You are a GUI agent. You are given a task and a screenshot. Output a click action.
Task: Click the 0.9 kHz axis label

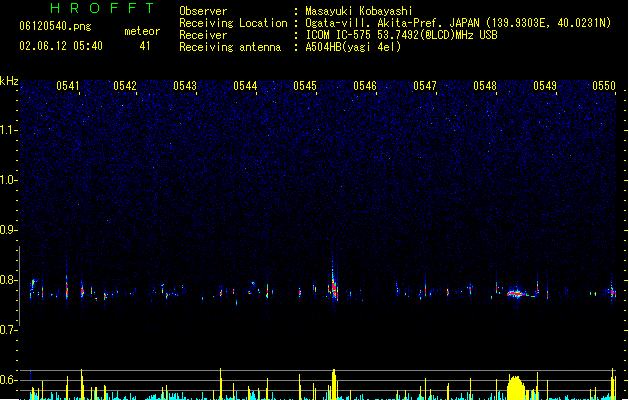click(8, 230)
